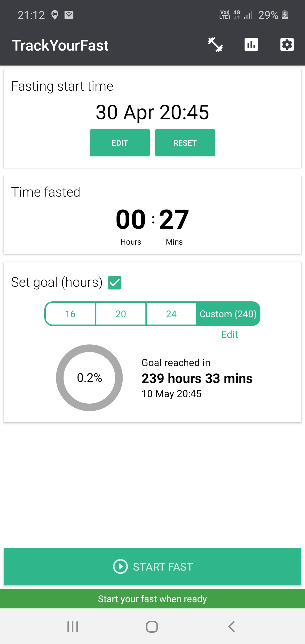Tap the Android back arrow icon
This screenshot has width=305, height=644.
[232, 626]
